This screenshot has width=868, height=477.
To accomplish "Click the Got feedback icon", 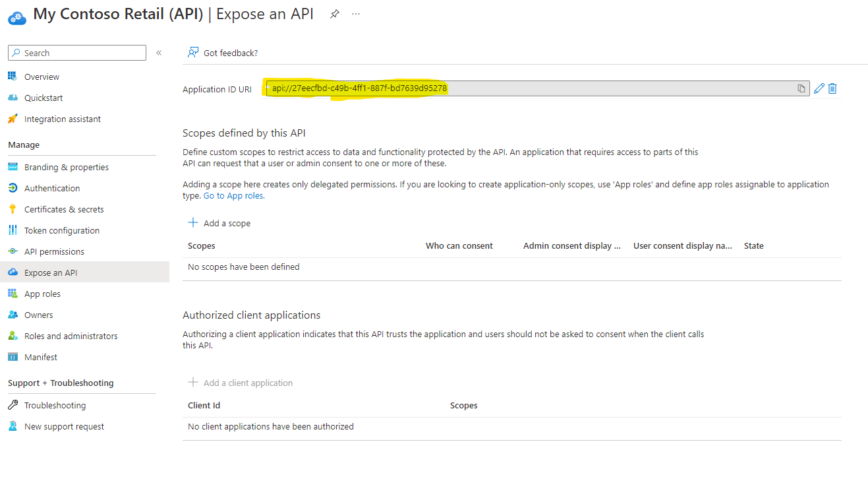I will click(x=193, y=53).
